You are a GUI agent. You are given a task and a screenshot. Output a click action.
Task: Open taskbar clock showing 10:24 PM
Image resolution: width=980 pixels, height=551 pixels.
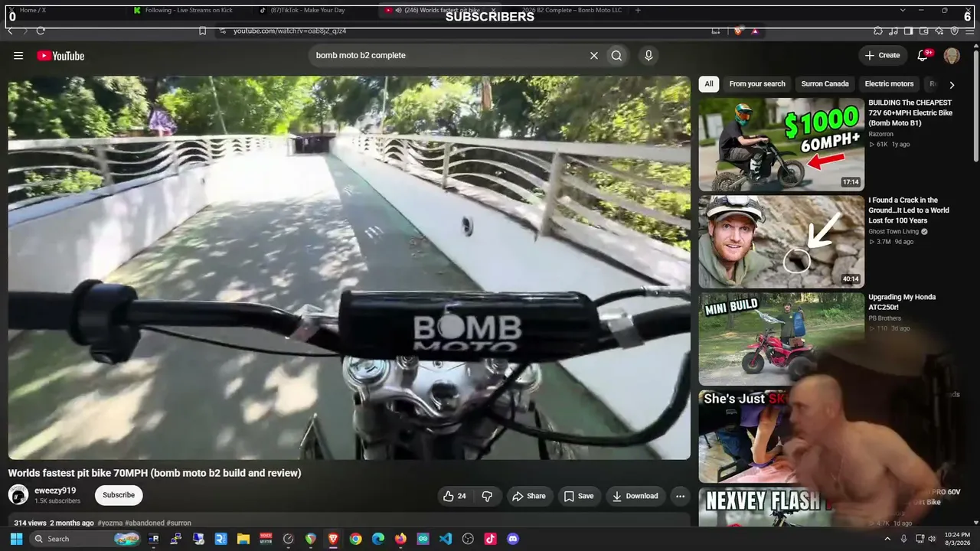pos(957,539)
